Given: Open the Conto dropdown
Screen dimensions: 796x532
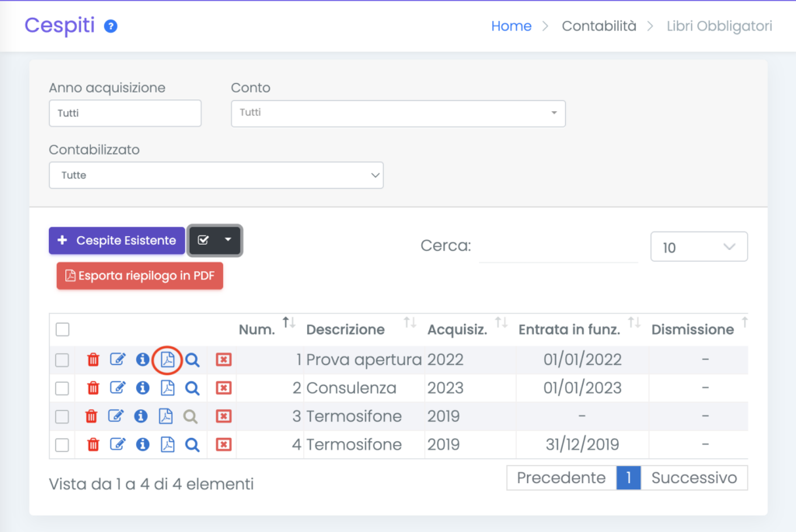Looking at the screenshot, I should click(x=398, y=113).
